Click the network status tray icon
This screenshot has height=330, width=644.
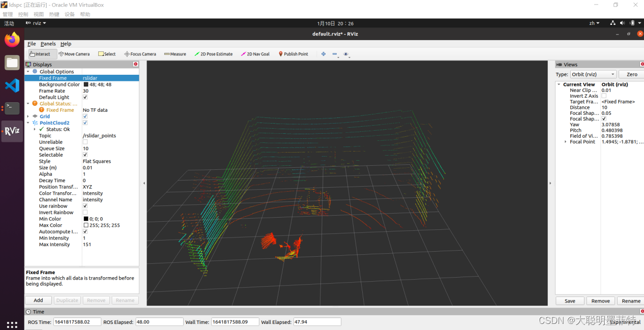pos(613,23)
